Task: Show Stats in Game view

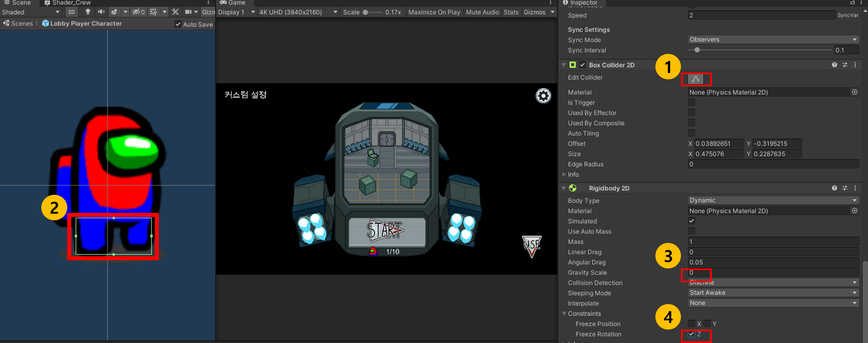Action: 511,12
